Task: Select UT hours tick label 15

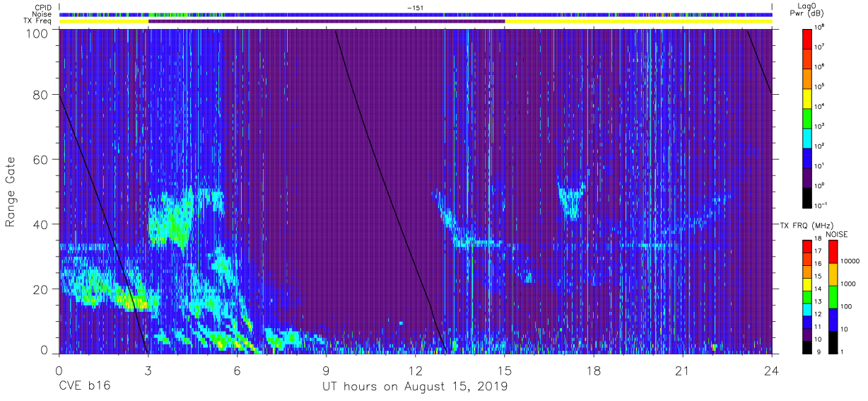Action: (505, 370)
